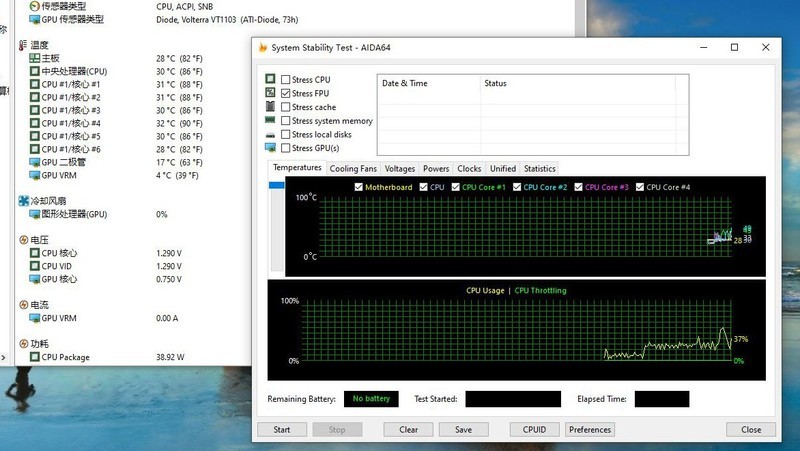Click the blue slider beside the temperature graph

tap(277, 185)
